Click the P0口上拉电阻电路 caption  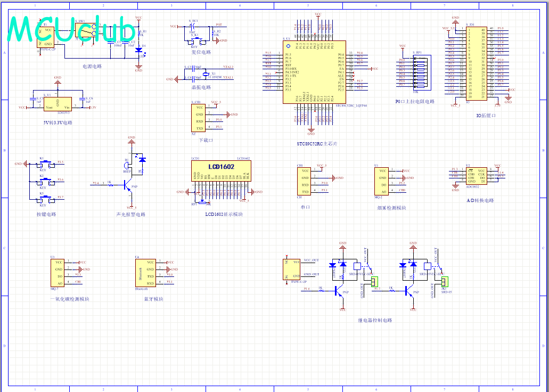click(x=415, y=102)
